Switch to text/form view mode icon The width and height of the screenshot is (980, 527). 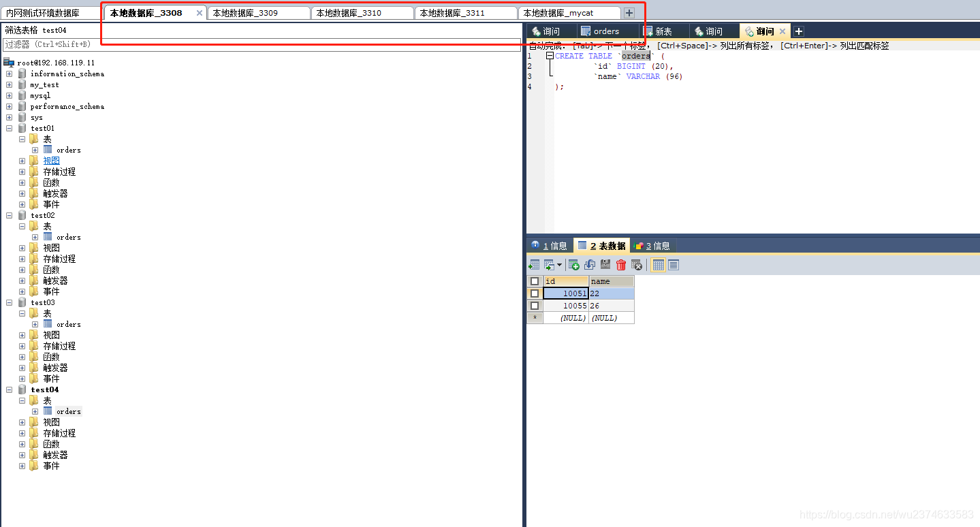674,265
